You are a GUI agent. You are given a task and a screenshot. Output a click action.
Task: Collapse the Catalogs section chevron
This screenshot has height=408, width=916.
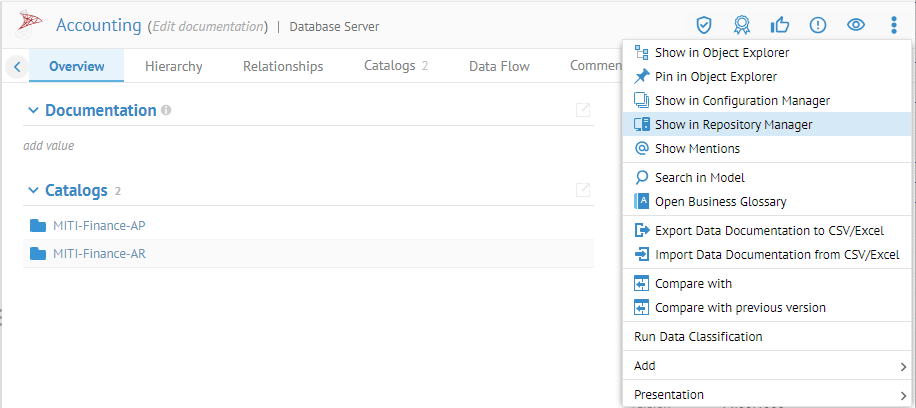(33, 190)
